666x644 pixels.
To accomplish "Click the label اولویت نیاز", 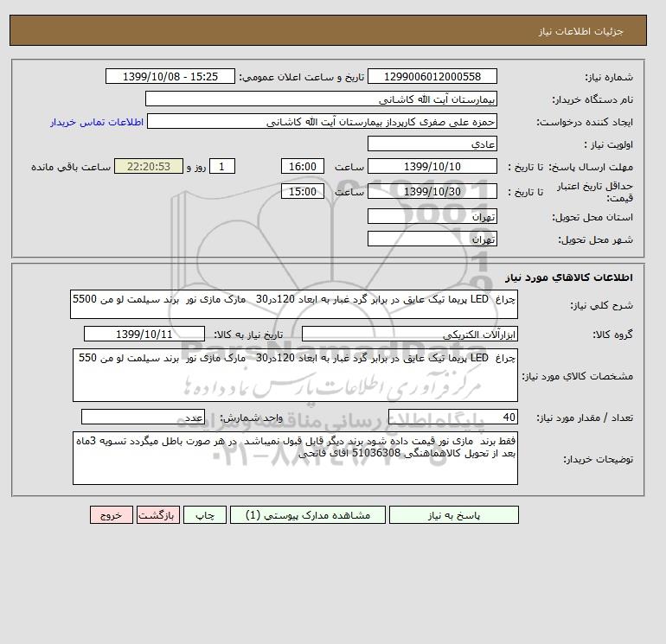I will point(609,144).
